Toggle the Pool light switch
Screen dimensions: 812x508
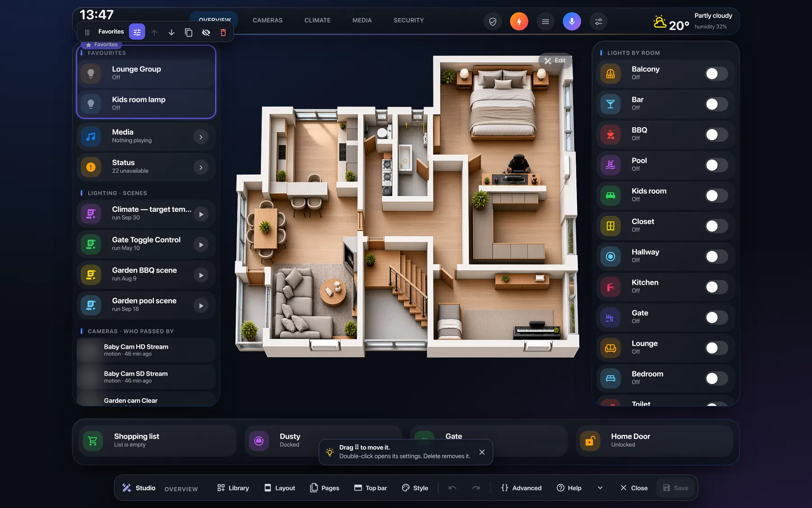pos(716,165)
